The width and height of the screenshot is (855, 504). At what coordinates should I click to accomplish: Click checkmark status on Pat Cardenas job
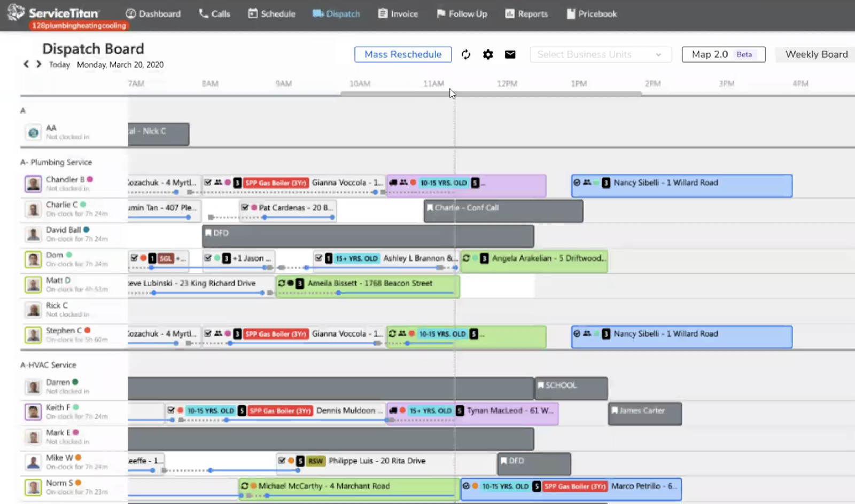(x=245, y=208)
